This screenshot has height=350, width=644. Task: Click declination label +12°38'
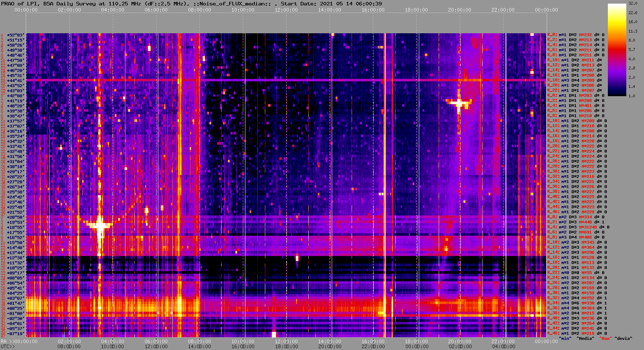16,258
